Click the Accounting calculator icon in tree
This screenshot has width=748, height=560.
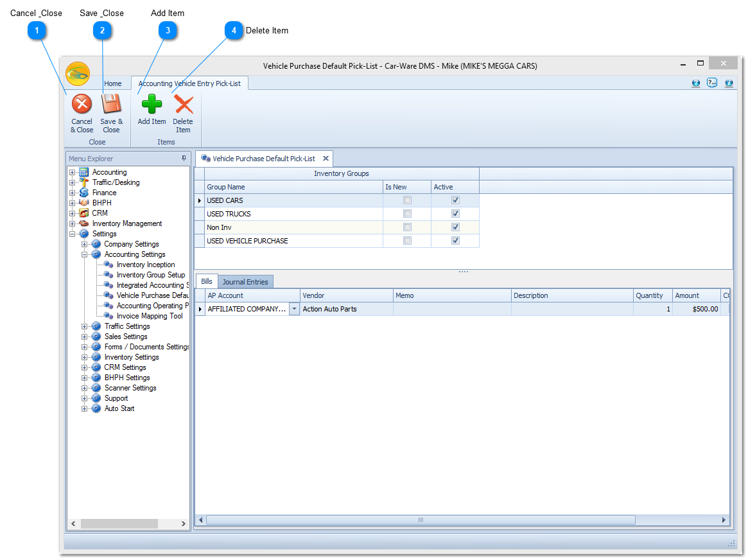84,172
